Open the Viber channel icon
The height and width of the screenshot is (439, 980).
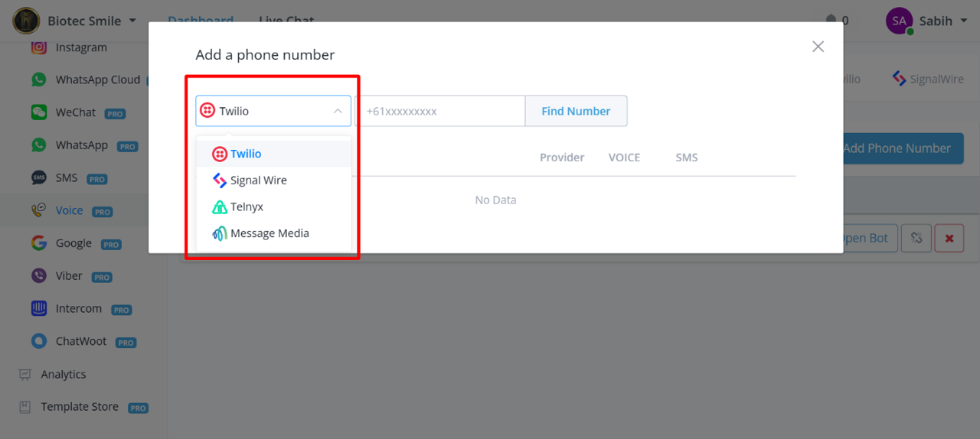(x=39, y=275)
